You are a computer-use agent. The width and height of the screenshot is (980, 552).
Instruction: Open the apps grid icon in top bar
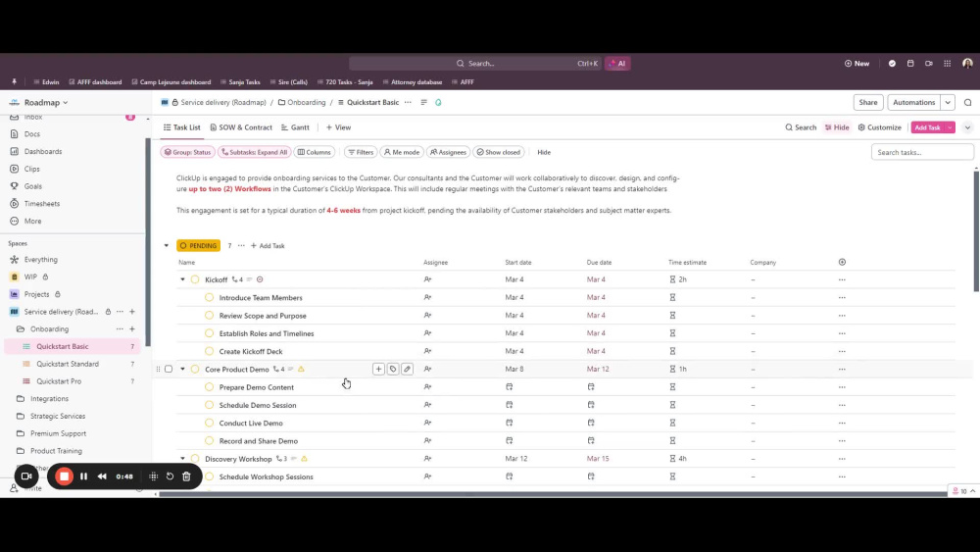[948, 63]
